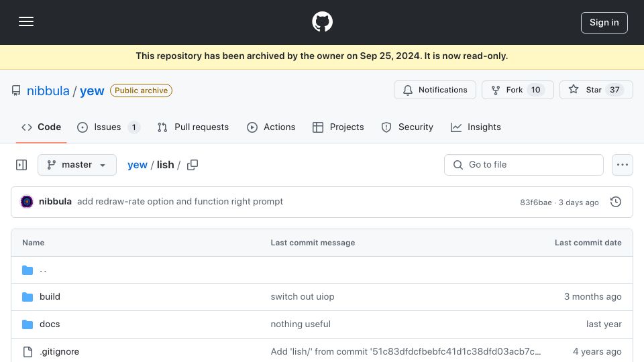Open the docs folder
Viewport: 644px width, 362px height.
[x=50, y=324]
